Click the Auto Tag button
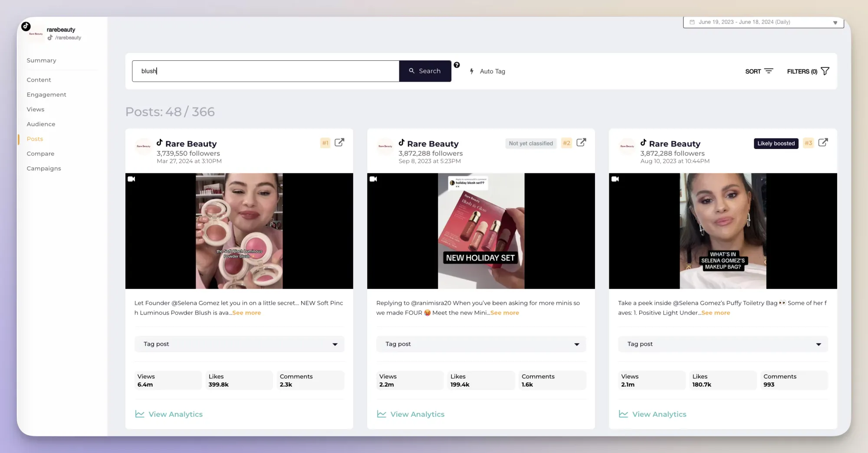This screenshot has width=868, height=453. 487,71
